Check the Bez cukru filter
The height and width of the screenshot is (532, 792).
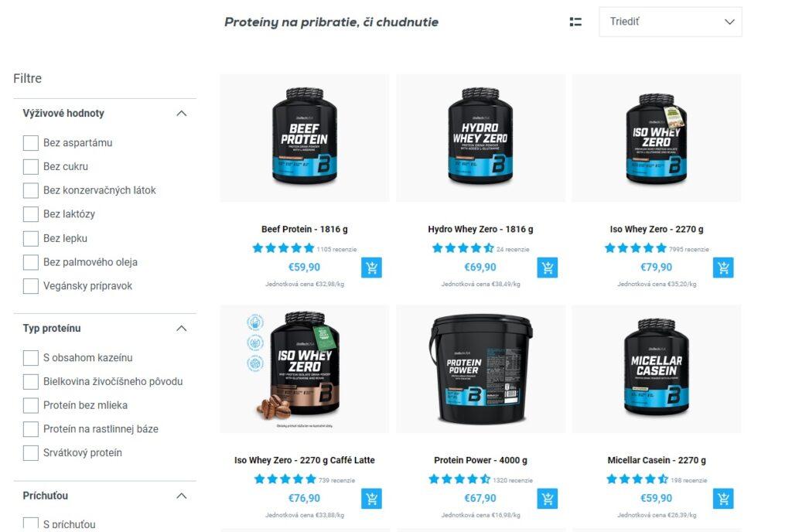(31, 166)
